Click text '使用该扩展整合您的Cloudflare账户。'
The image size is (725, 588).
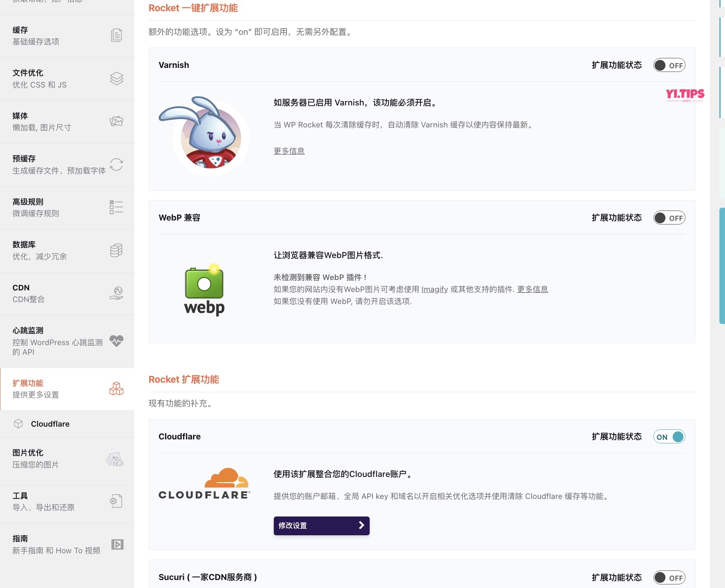pyautogui.click(x=343, y=474)
